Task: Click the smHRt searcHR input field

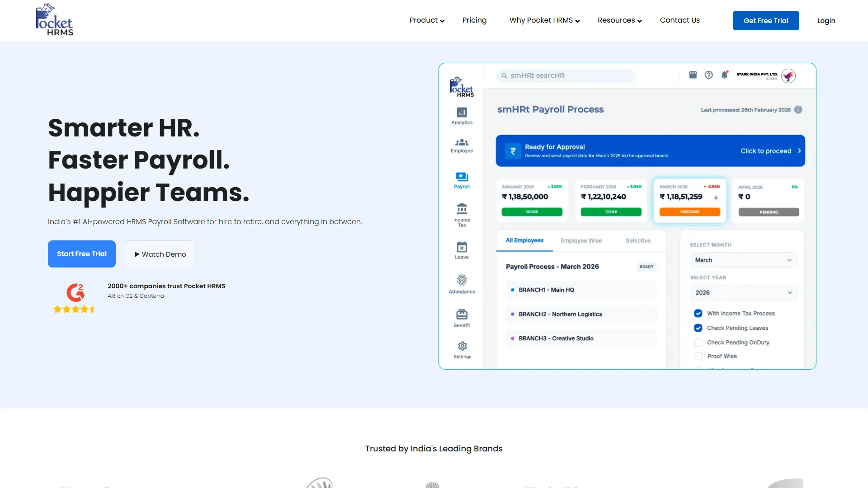Action: click(x=566, y=75)
